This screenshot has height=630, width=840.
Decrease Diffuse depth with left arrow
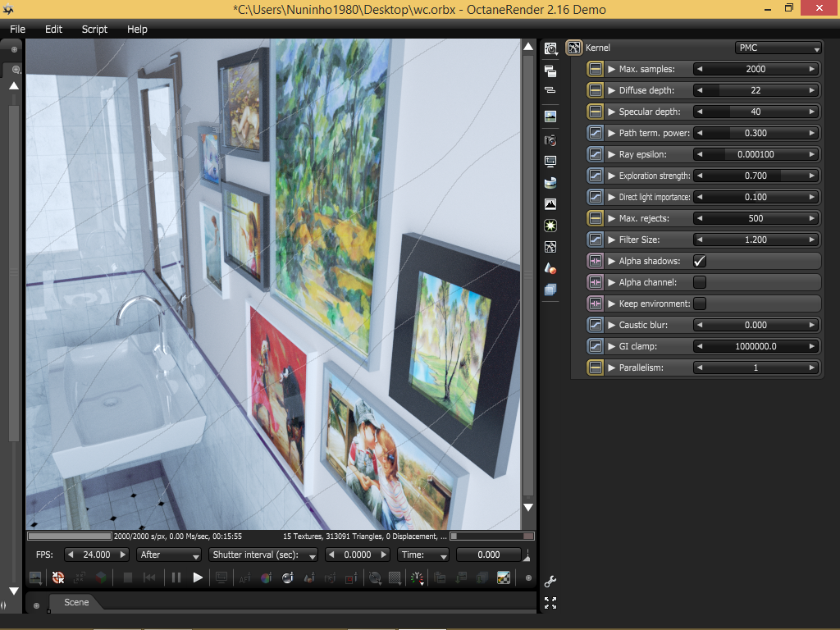coord(700,90)
